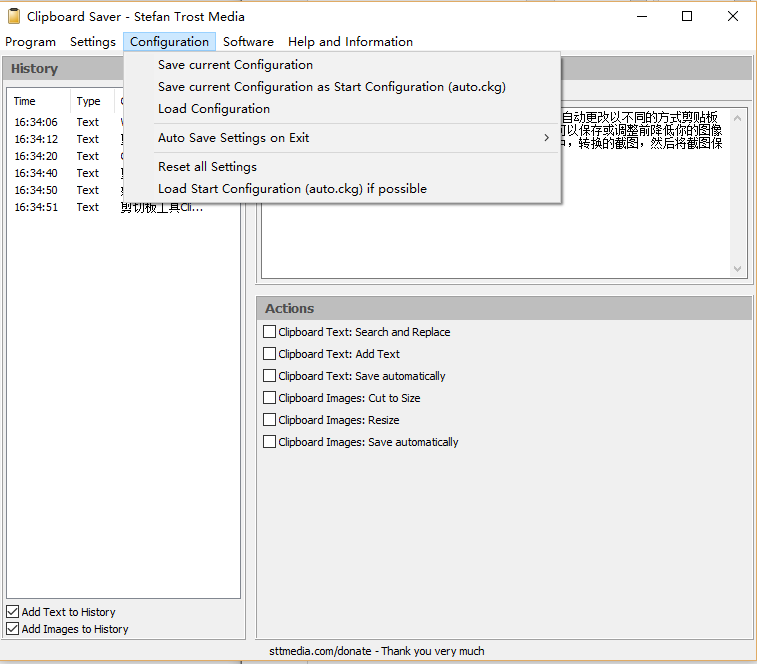The image size is (757, 664).
Task: Check Clipboard Images: Cut to Size
Action: [270, 398]
